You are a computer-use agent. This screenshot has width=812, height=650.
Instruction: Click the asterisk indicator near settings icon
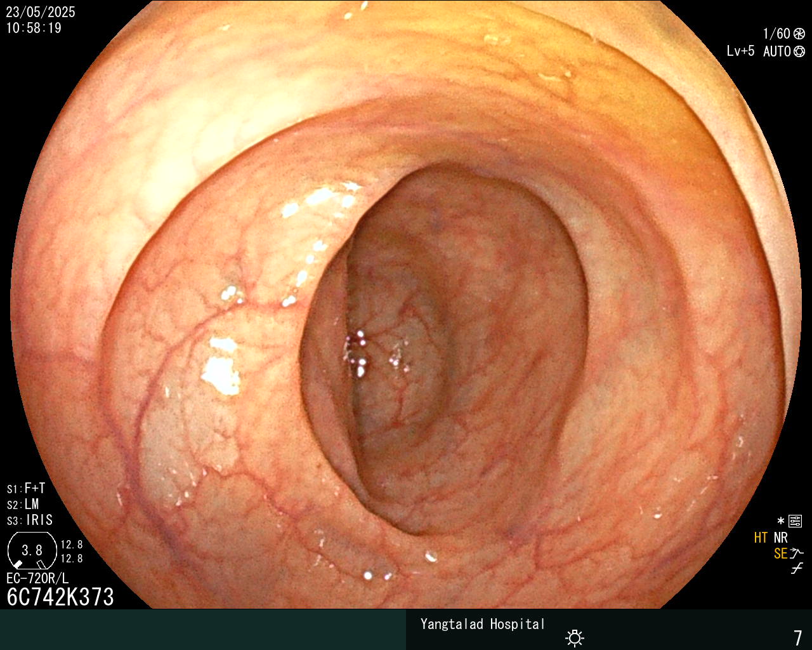781,521
